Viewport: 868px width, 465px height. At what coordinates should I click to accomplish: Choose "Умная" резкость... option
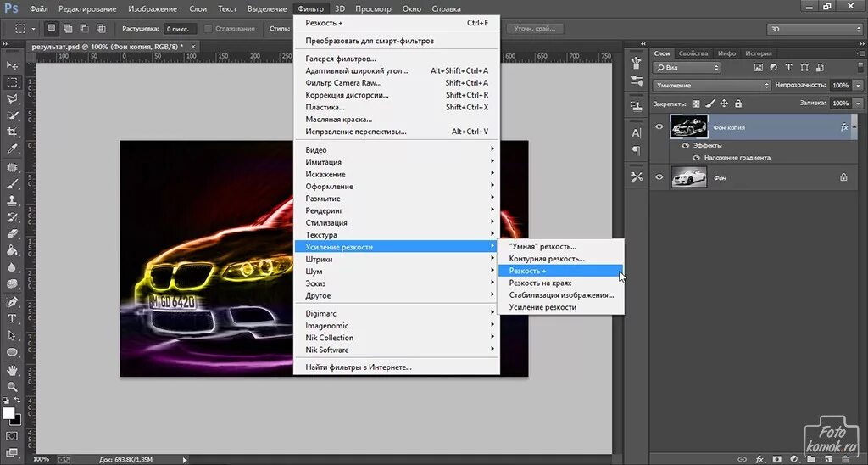coord(561,246)
